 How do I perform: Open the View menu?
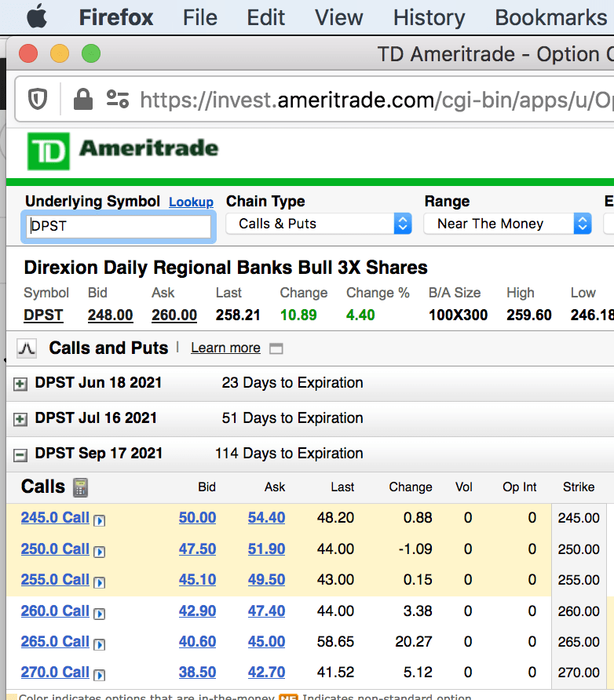tap(339, 17)
